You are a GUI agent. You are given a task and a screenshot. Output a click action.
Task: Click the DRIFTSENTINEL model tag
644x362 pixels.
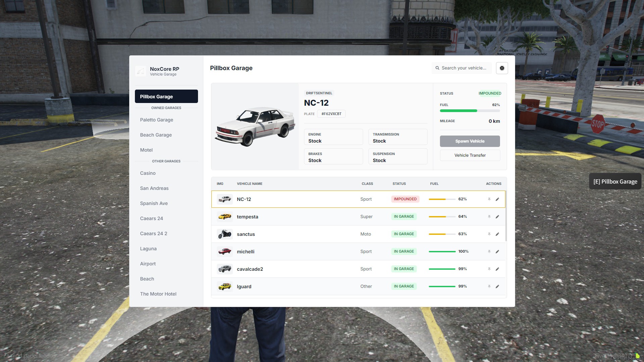(319, 93)
